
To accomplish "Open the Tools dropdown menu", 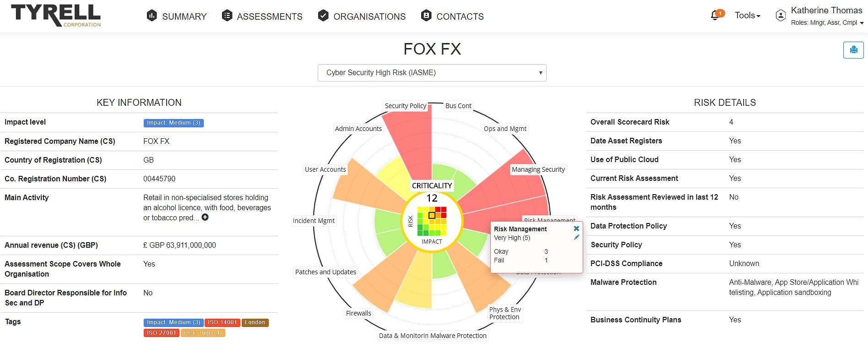I will 748,16.
